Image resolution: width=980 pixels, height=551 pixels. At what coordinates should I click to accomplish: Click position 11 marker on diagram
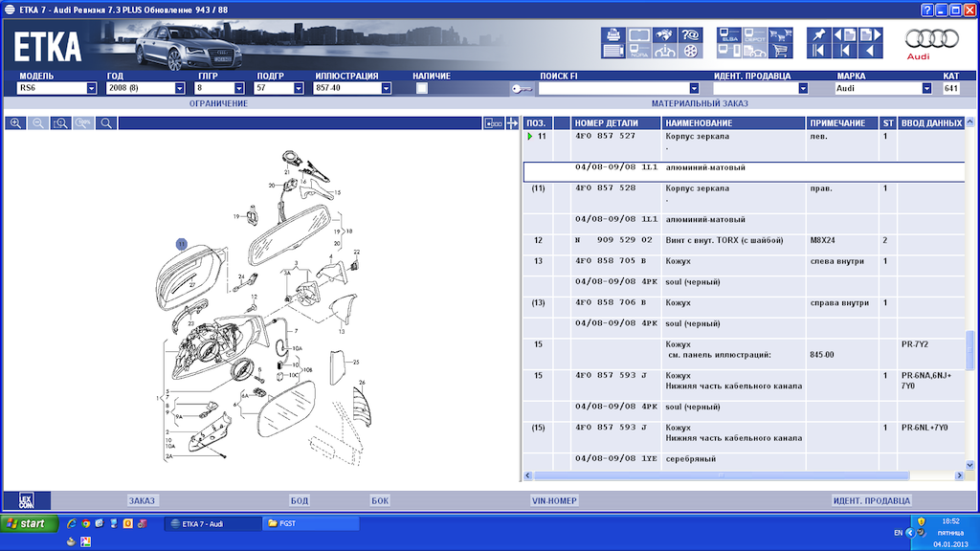[x=181, y=244]
